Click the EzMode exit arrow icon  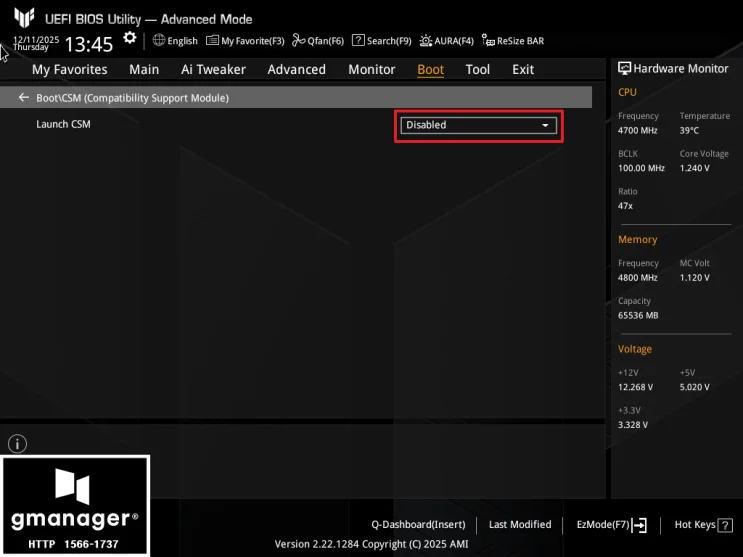tap(639, 525)
